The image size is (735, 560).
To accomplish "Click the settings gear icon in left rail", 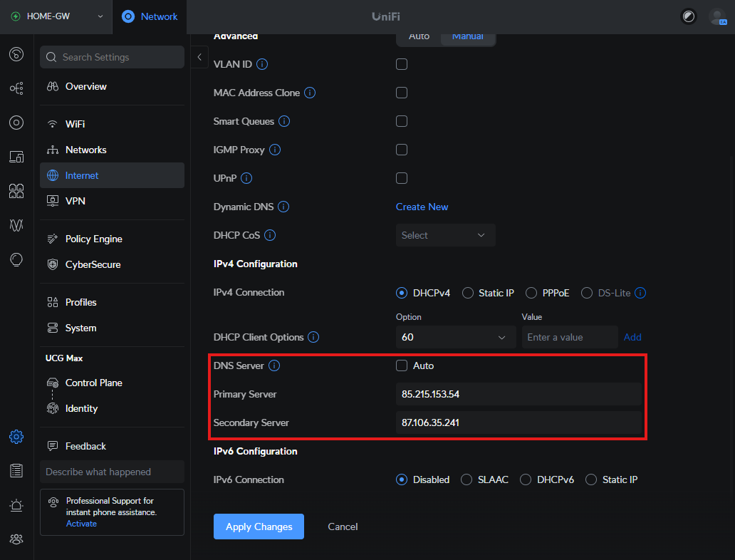I will (x=16, y=437).
